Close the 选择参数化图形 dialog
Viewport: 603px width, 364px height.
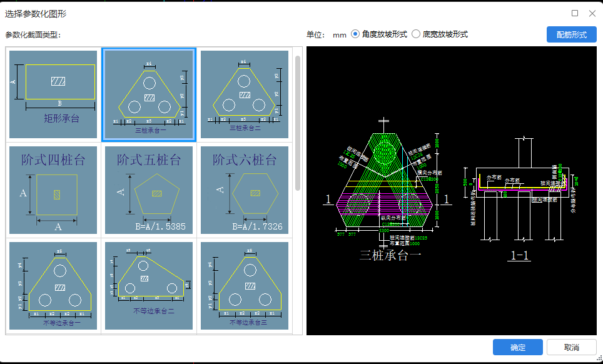(592, 14)
